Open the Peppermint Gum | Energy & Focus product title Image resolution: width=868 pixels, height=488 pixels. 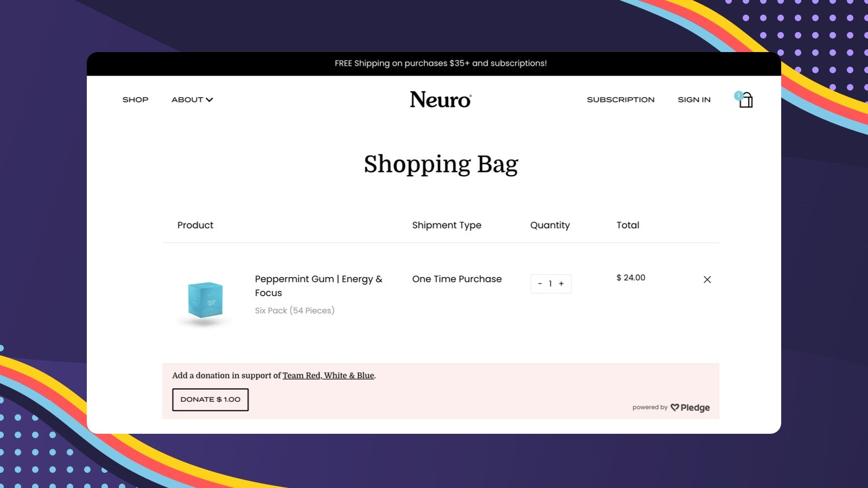tap(319, 286)
